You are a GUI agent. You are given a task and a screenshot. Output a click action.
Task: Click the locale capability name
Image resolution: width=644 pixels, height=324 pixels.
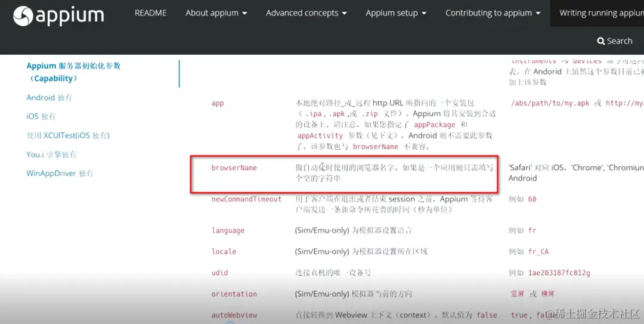pyautogui.click(x=224, y=252)
